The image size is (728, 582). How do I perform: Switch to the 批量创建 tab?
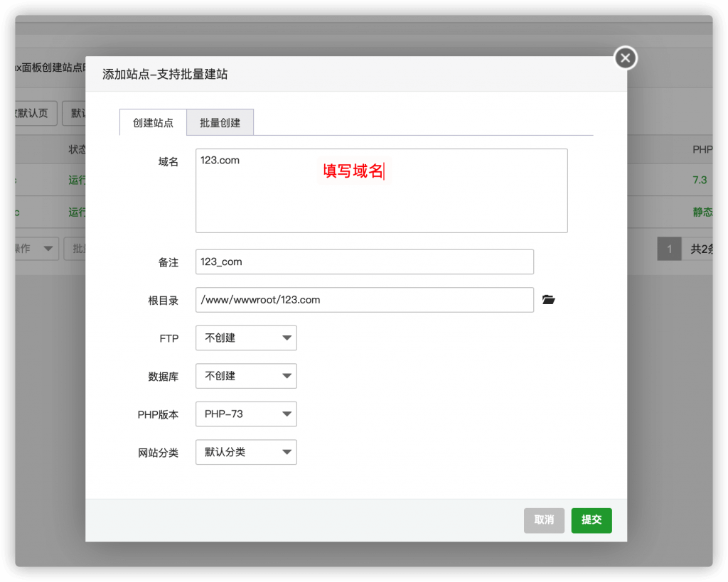[220, 123]
